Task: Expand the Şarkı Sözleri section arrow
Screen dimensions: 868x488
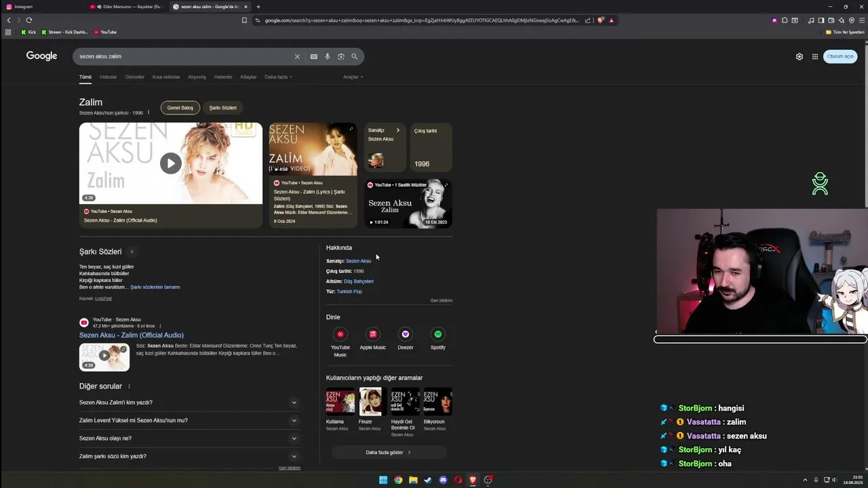Action: coord(132,251)
